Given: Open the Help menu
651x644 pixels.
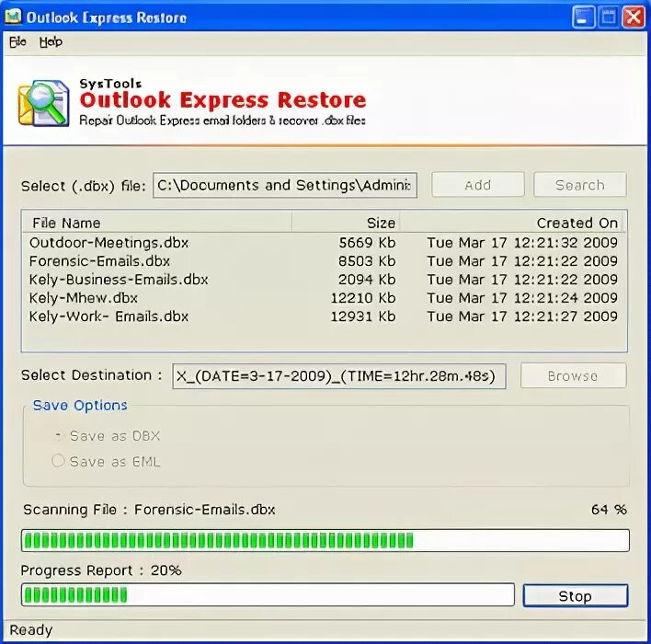Looking at the screenshot, I should tap(51, 42).
